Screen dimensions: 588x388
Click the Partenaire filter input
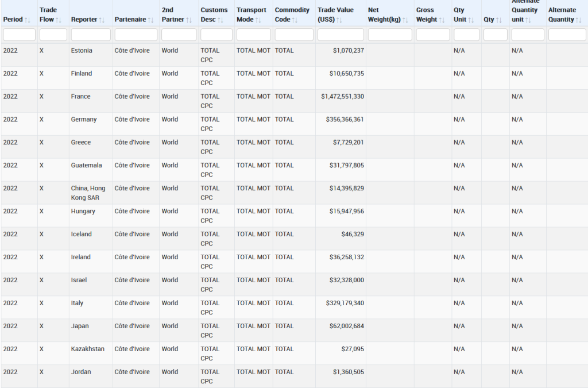click(136, 34)
